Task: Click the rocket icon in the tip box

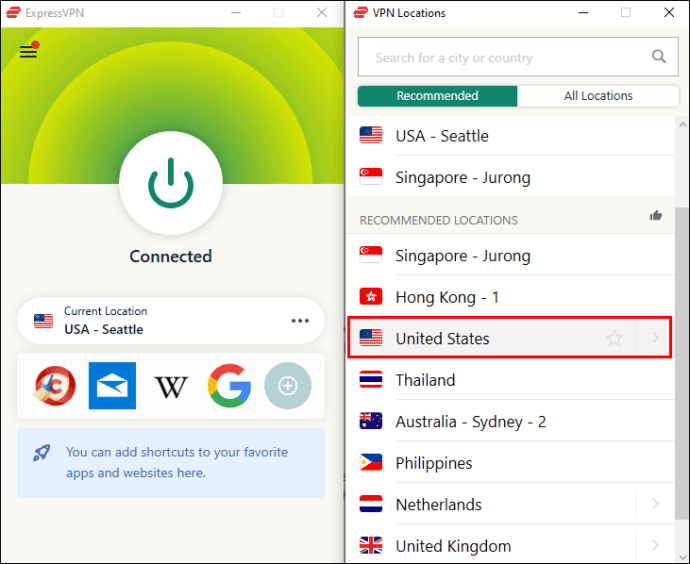Action: 41,453
